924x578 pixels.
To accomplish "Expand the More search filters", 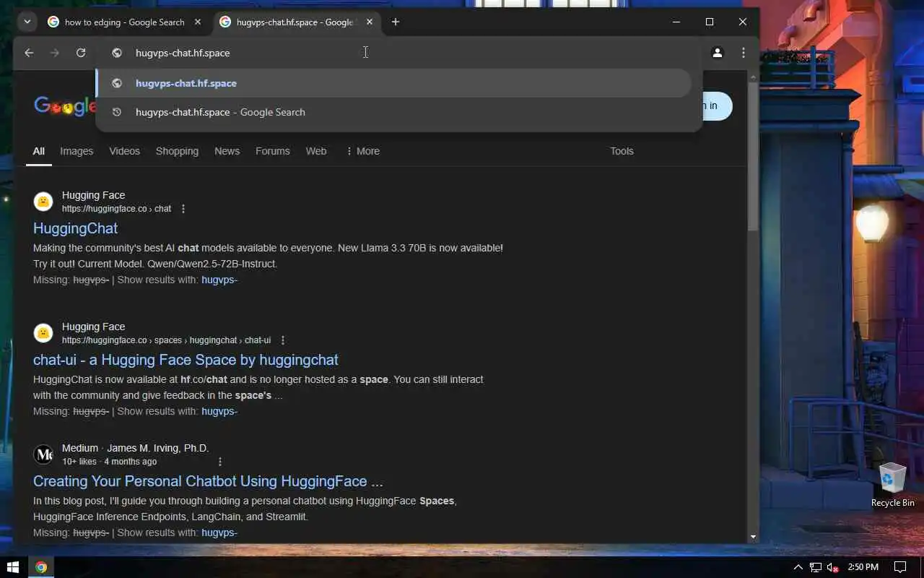I will click(x=362, y=151).
